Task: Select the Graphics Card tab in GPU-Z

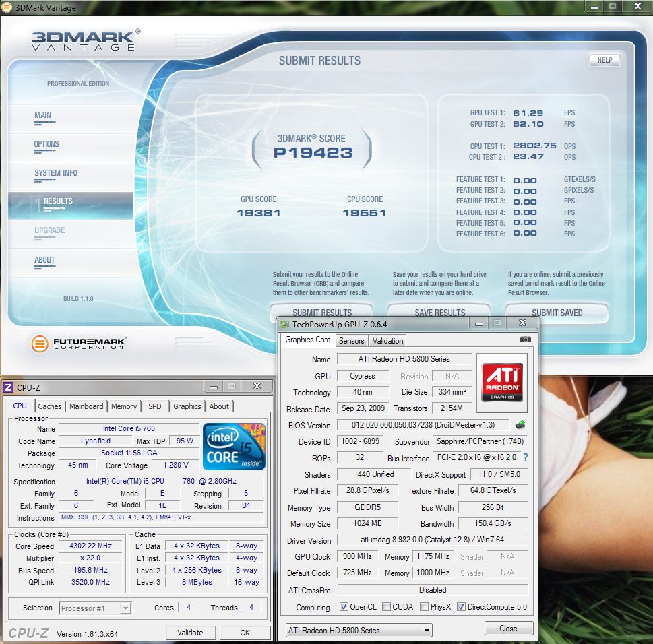Action: (308, 340)
